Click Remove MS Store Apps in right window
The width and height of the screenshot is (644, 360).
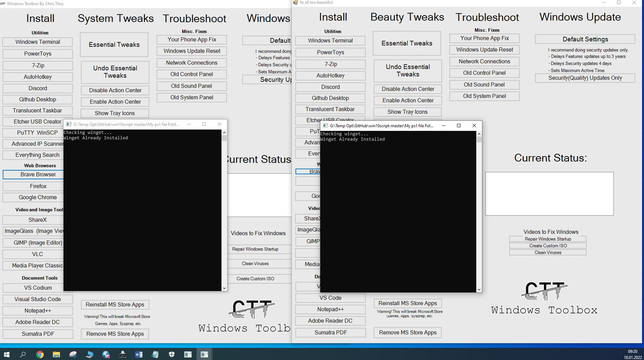(x=408, y=333)
